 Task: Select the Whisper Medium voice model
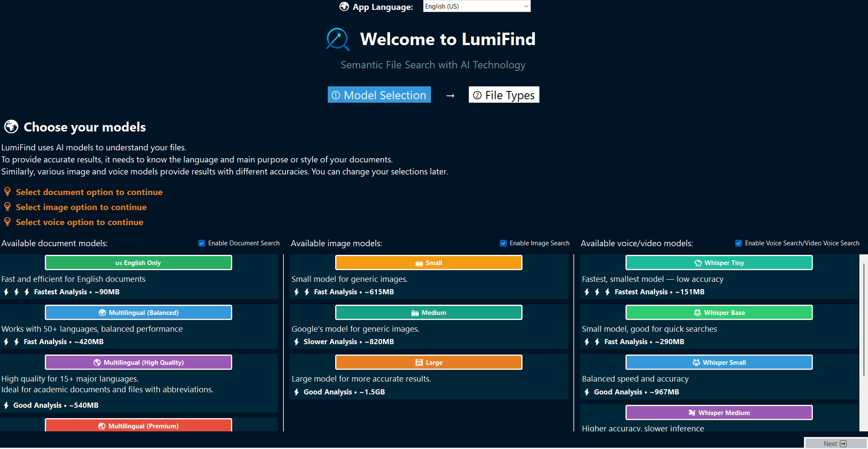[x=719, y=412]
